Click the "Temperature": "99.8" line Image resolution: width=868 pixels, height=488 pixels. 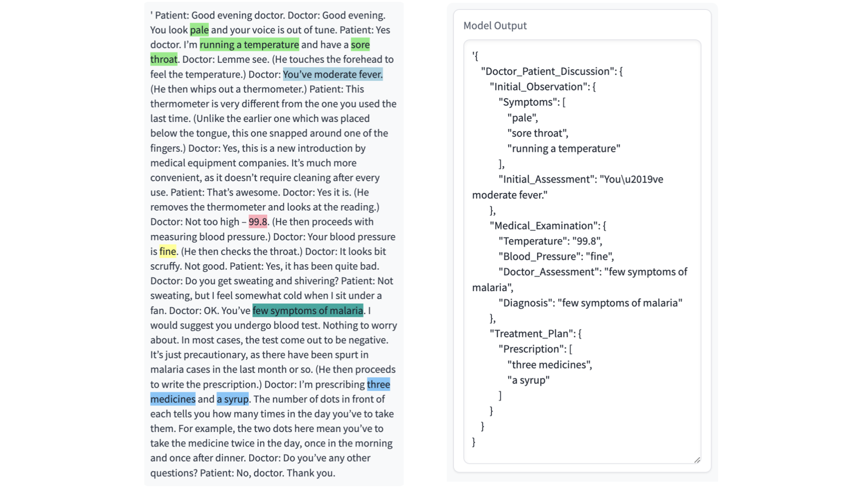[550, 241]
